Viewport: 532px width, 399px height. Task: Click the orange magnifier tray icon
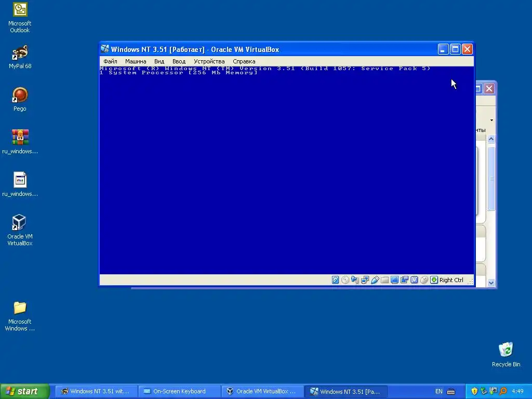tap(503, 391)
